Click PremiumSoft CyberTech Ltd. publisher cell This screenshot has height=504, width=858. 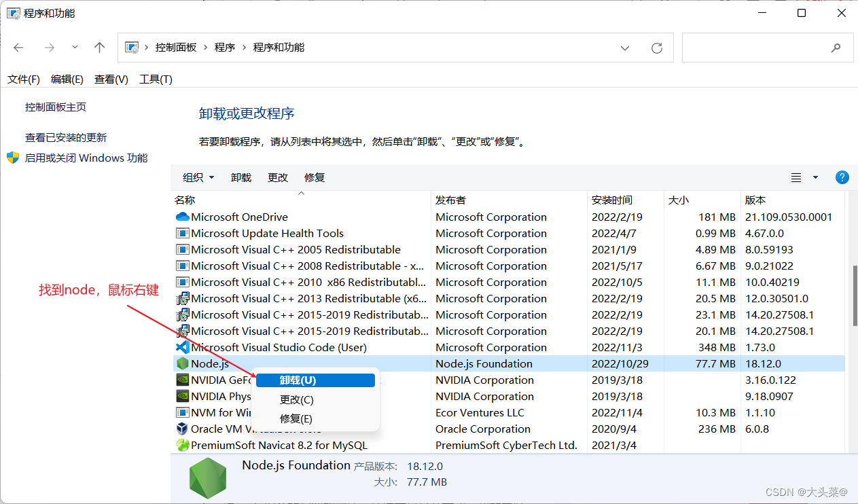point(506,446)
